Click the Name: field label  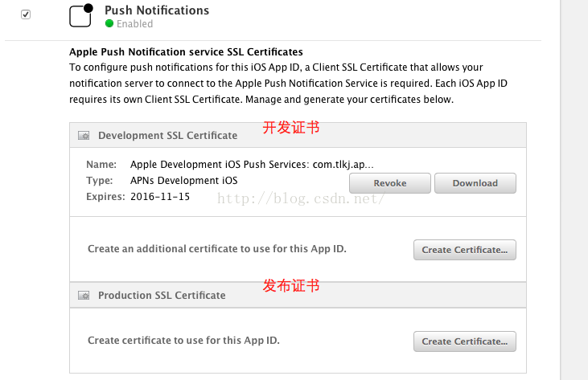[101, 165]
